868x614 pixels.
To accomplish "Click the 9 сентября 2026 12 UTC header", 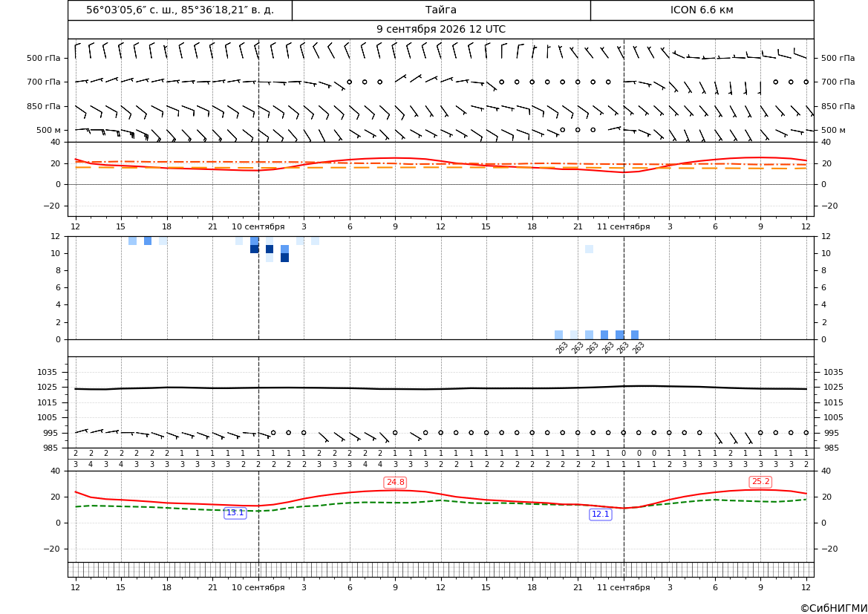I will 441,30.
